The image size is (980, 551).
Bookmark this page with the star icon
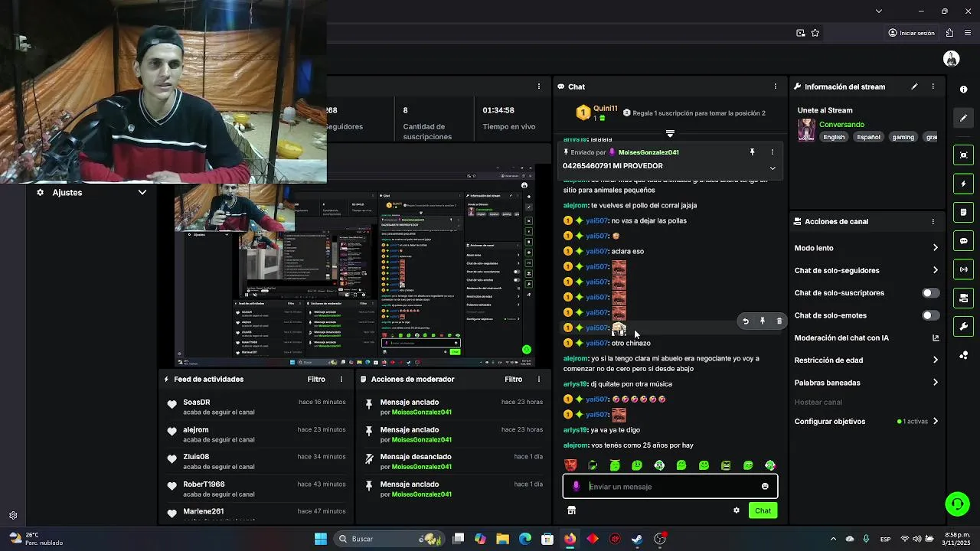point(815,33)
